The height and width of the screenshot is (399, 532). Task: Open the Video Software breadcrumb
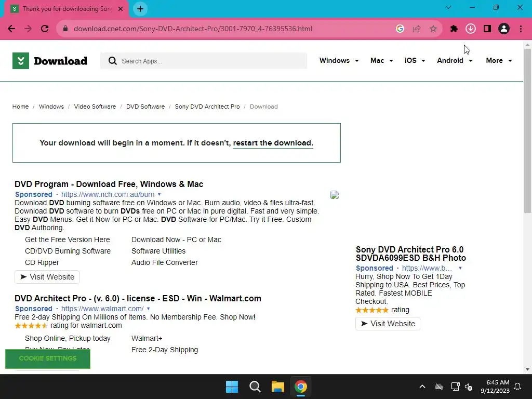[x=95, y=107]
